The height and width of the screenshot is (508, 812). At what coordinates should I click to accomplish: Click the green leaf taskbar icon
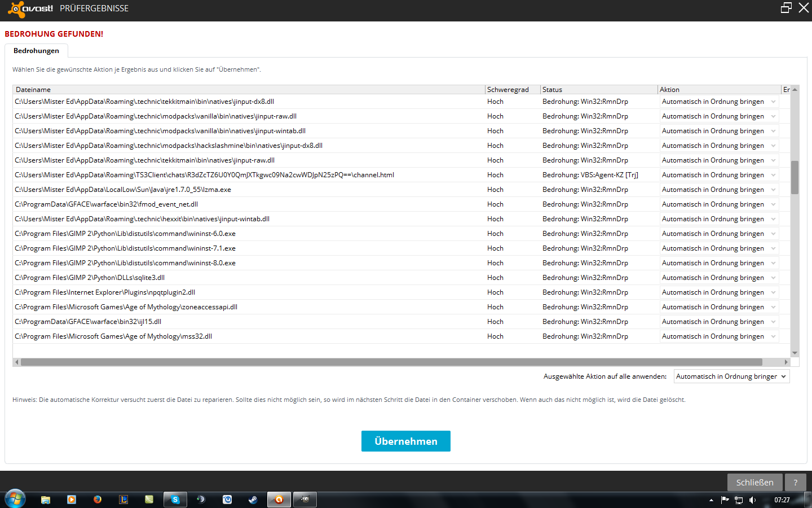(x=149, y=500)
